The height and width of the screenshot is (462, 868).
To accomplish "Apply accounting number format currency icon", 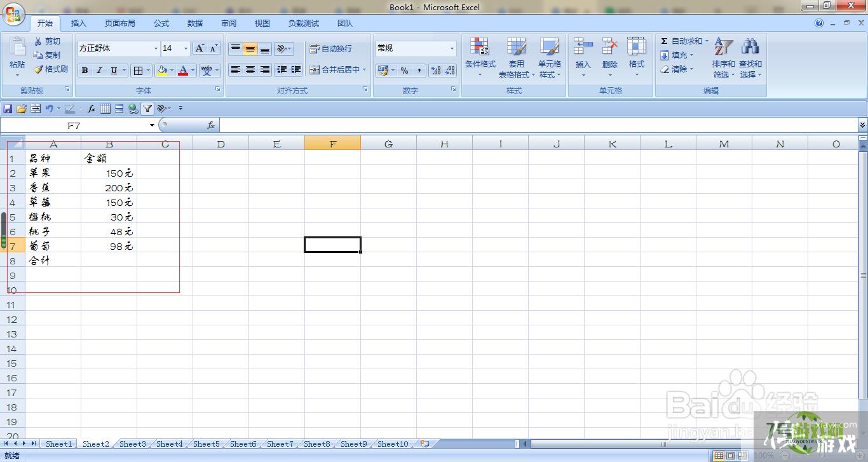I will (x=383, y=71).
